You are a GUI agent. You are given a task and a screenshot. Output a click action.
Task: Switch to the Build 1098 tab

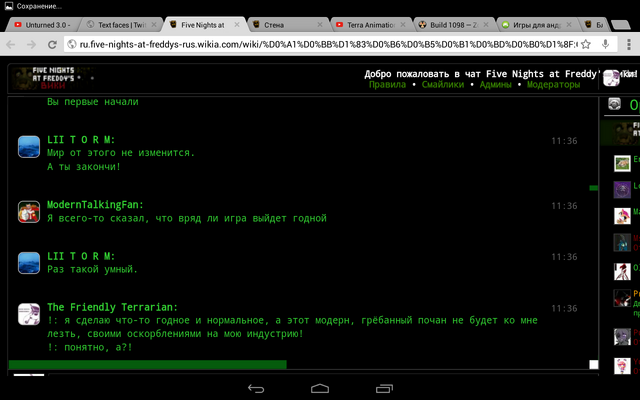point(453,25)
